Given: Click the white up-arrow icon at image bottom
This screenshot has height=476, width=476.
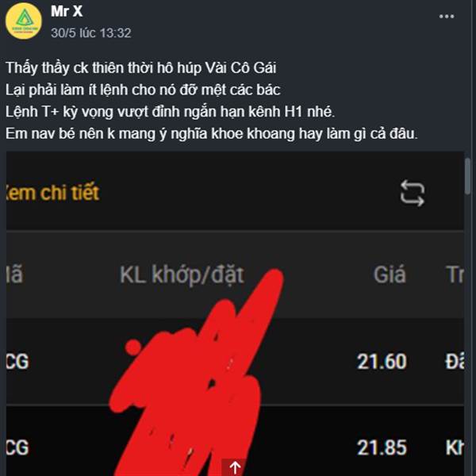Looking at the screenshot, I should pos(235,468).
